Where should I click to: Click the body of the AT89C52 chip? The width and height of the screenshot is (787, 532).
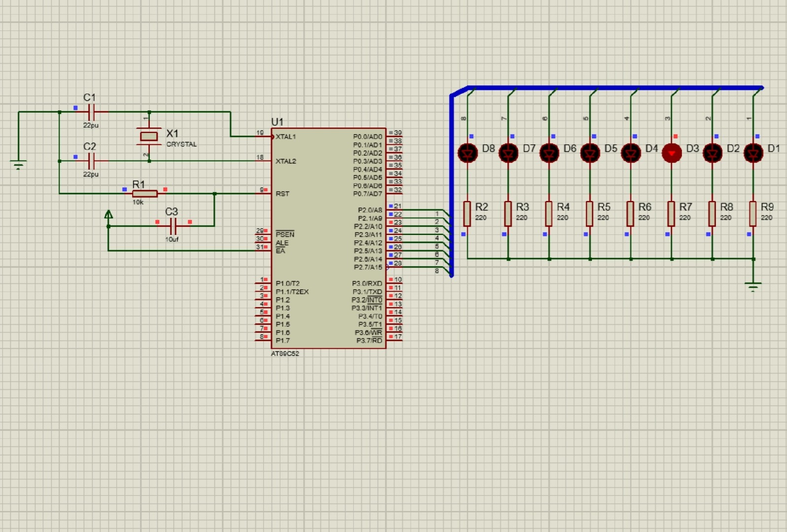328,238
